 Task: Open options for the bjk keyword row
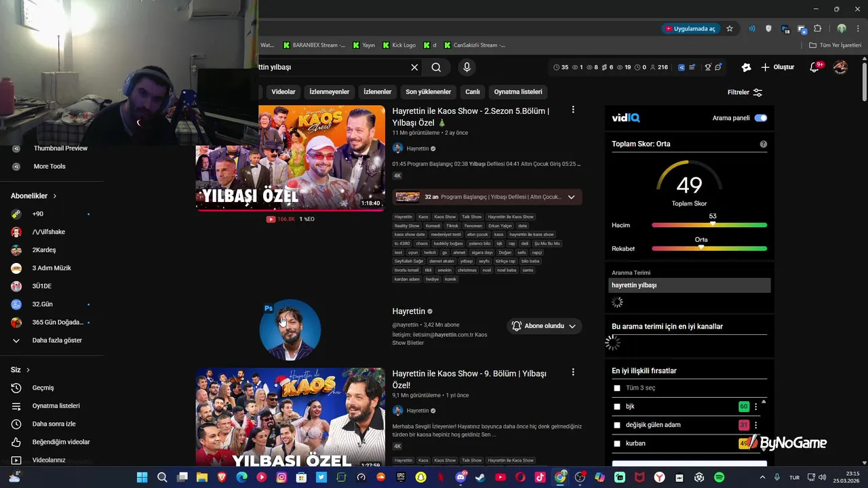[756, 407]
